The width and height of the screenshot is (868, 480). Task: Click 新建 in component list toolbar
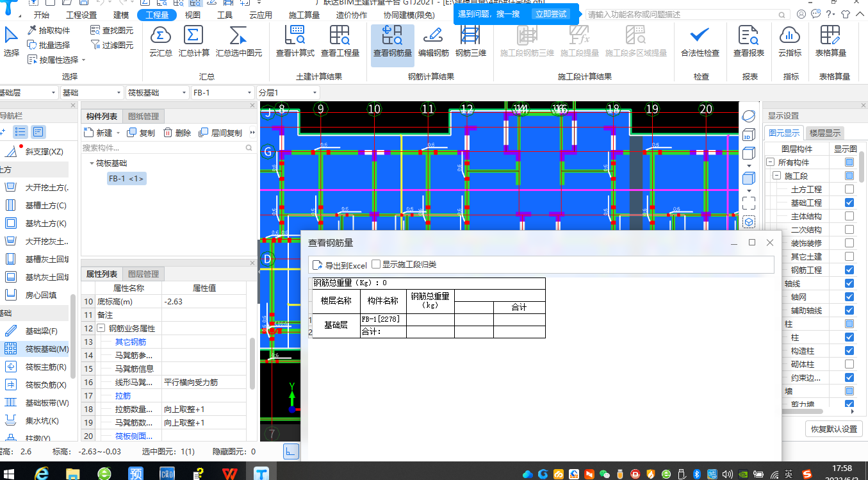pos(99,133)
